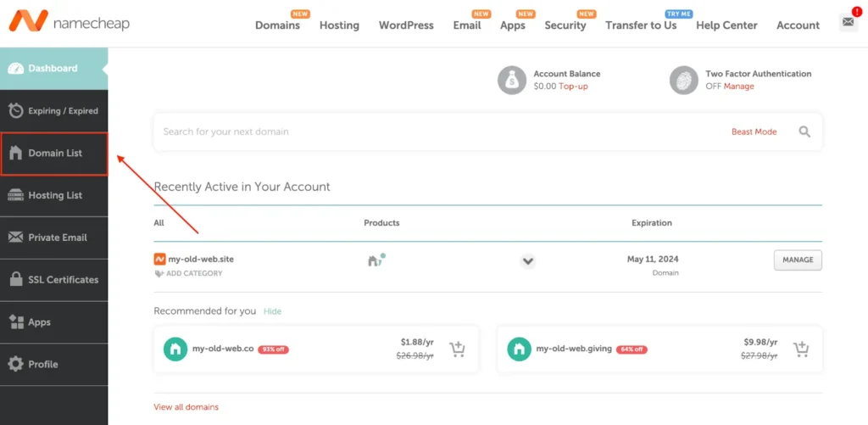Click the Private Email envelope icon
The width and height of the screenshot is (868, 425).
coord(16,238)
